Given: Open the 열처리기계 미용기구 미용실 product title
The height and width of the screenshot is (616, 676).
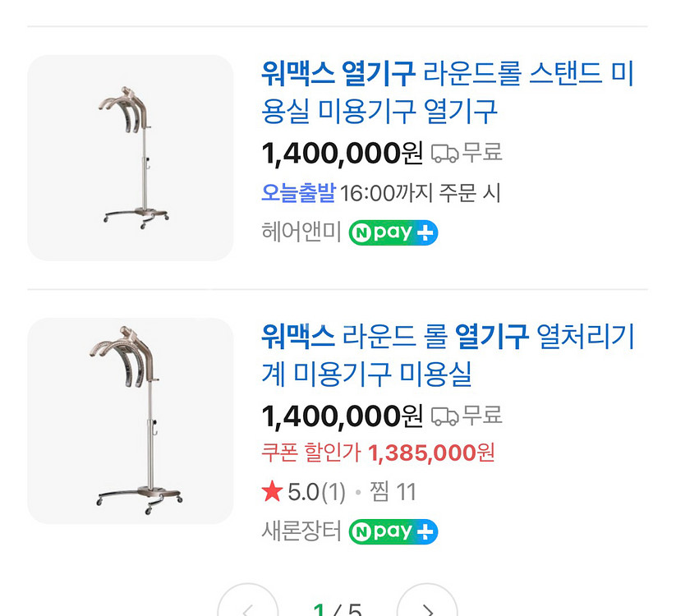Looking at the screenshot, I should [x=448, y=355].
